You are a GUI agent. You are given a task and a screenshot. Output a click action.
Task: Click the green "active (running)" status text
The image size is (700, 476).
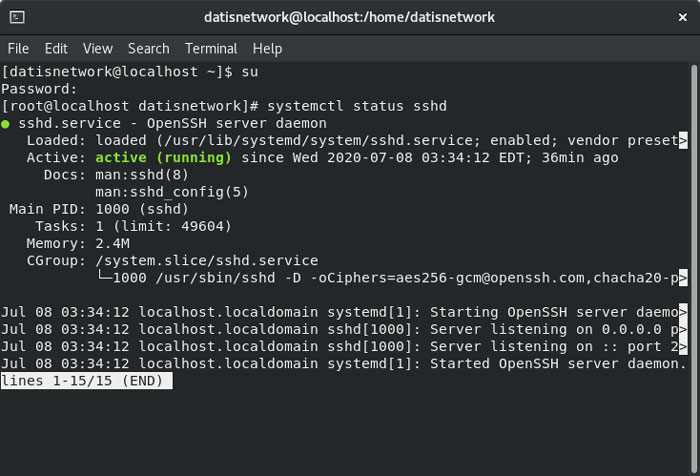tap(163, 158)
